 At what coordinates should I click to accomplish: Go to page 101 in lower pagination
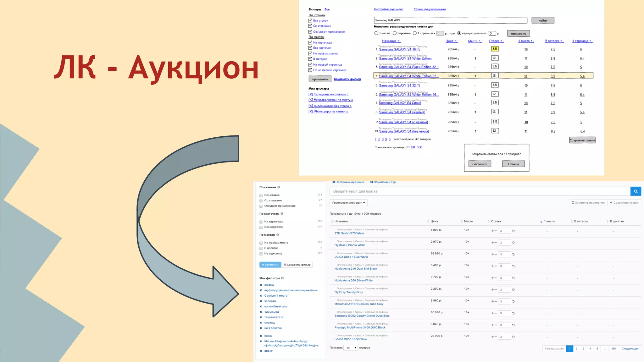tap(614, 348)
